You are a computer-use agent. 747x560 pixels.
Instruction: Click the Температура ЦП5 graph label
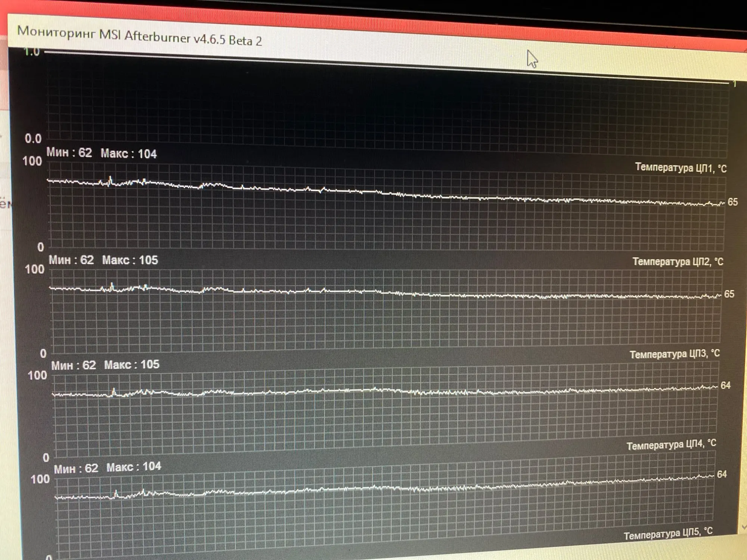click(668, 534)
